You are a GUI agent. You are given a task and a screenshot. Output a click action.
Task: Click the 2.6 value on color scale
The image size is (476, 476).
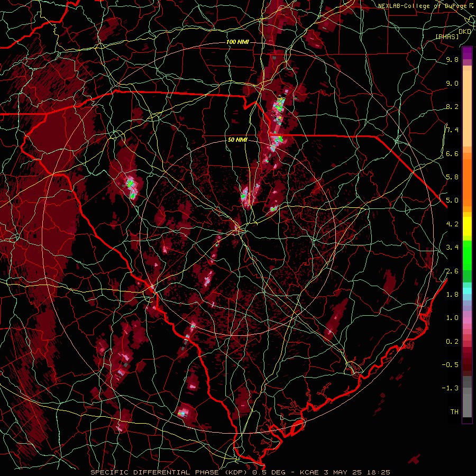click(x=452, y=271)
